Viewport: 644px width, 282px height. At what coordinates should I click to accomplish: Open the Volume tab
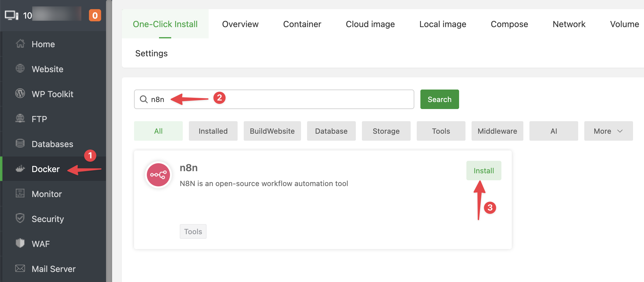(625, 24)
